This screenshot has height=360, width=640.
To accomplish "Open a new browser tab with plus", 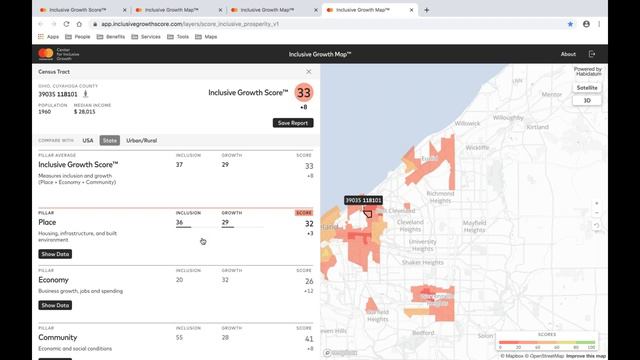I will (x=427, y=10).
